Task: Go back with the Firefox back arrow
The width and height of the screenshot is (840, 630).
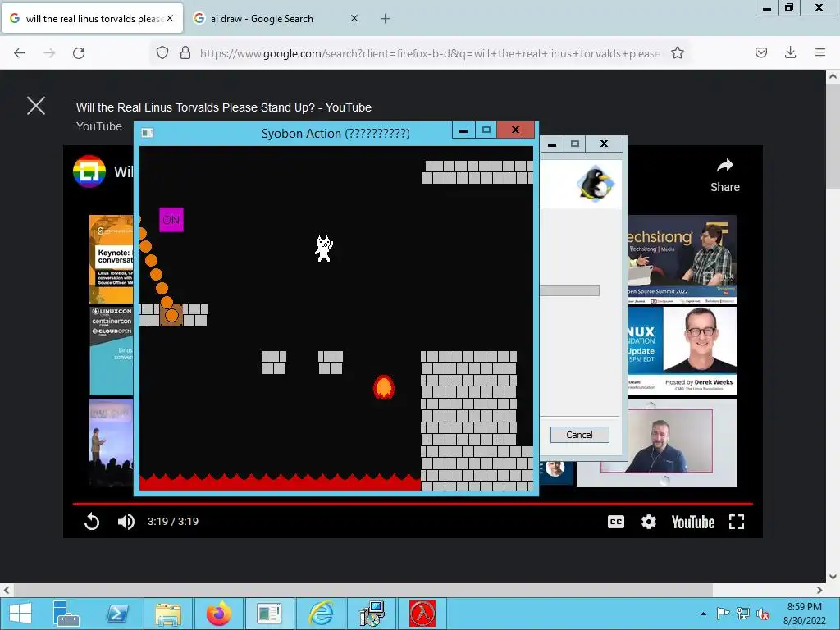Action: click(20, 53)
